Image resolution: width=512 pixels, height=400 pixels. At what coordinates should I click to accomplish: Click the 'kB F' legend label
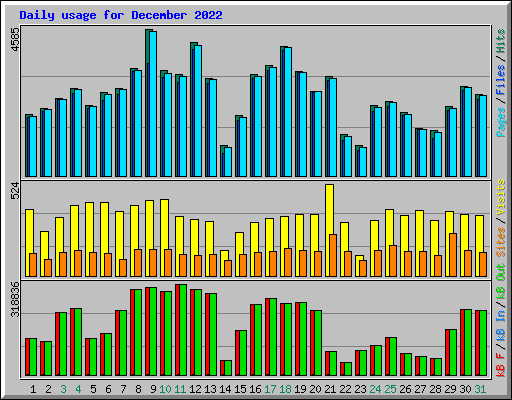pyautogui.click(x=501, y=365)
